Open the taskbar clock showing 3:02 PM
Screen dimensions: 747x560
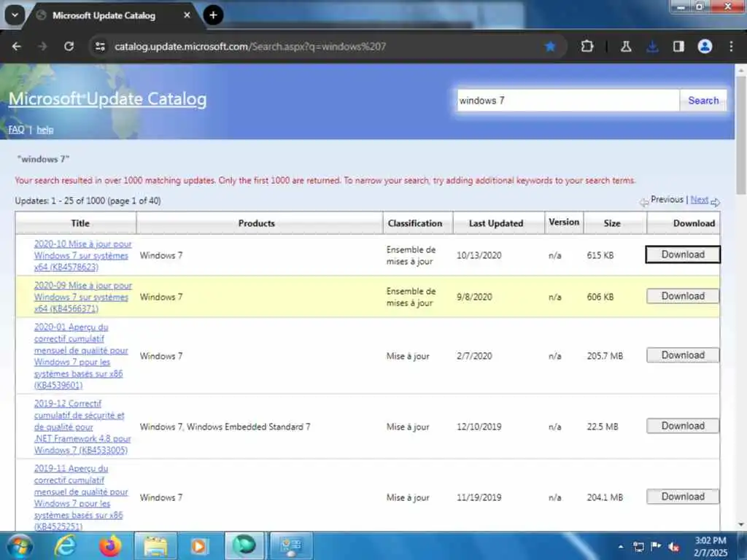pos(711,546)
